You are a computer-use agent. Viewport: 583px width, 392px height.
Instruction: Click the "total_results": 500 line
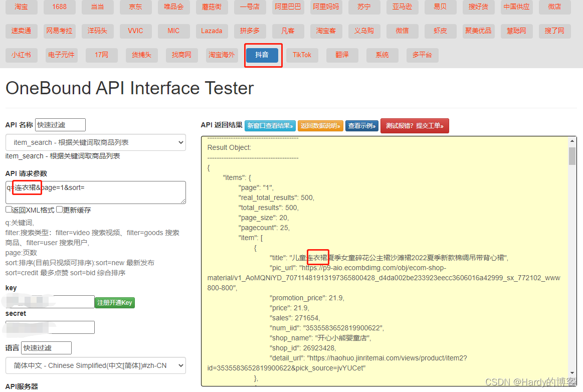(x=269, y=208)
